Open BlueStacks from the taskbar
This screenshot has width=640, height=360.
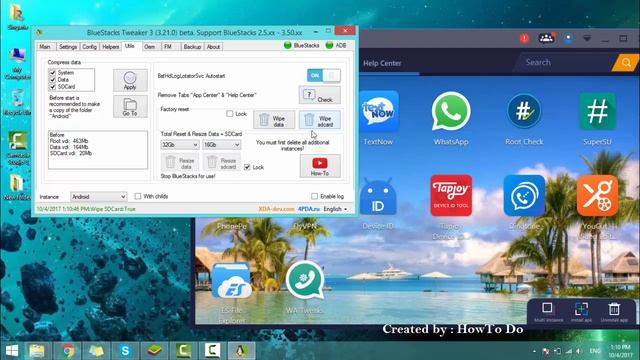coord(154,351)
